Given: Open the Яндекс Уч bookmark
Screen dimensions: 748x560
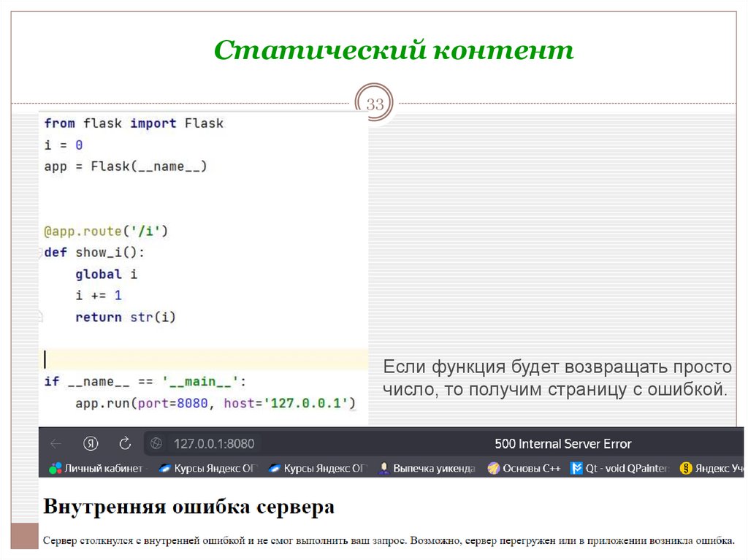Looking at the screenshot, I should coord(711,469).
